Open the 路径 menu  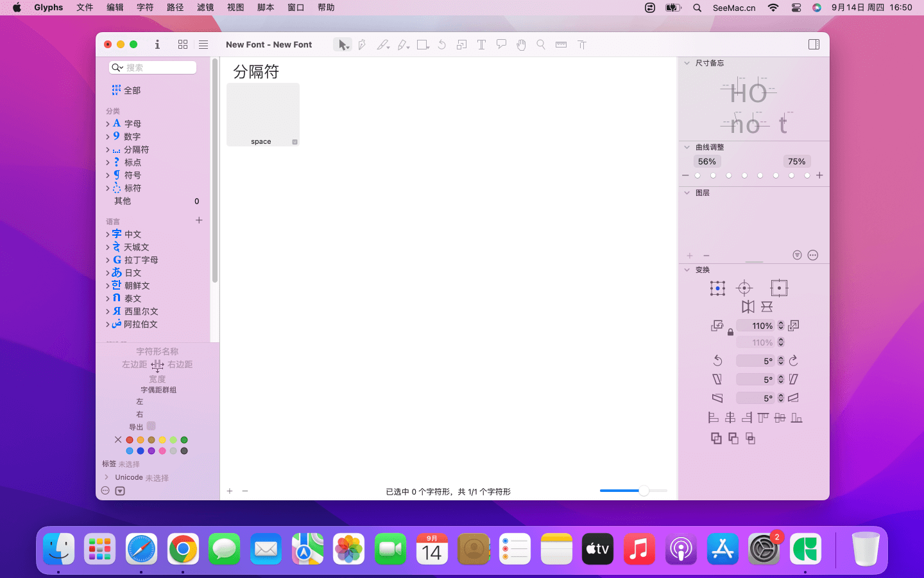pos(175,8)
